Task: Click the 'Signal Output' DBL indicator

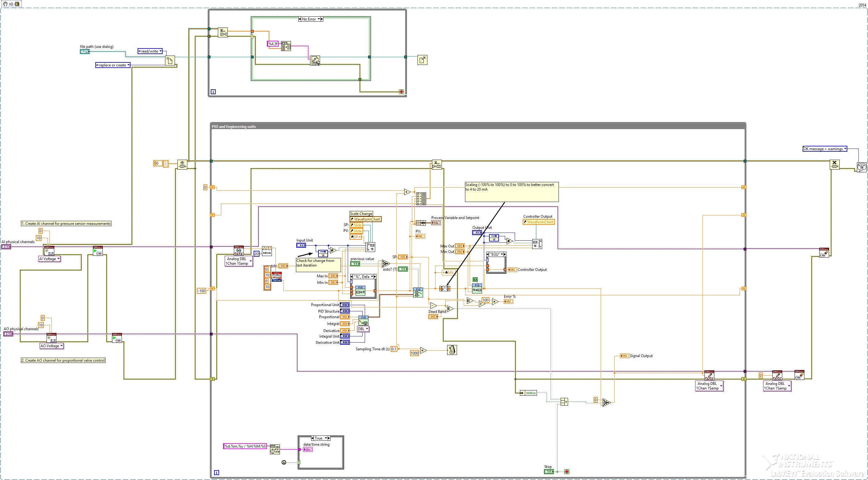Action: pos(625,356)
